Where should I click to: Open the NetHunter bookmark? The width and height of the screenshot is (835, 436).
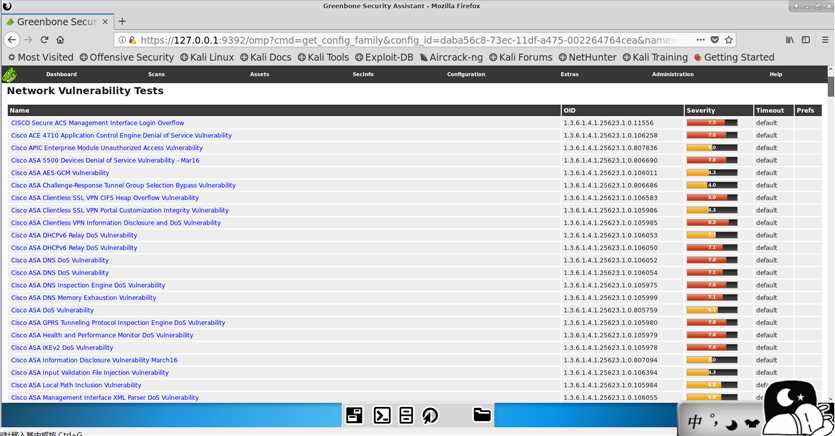click(587, 57)
